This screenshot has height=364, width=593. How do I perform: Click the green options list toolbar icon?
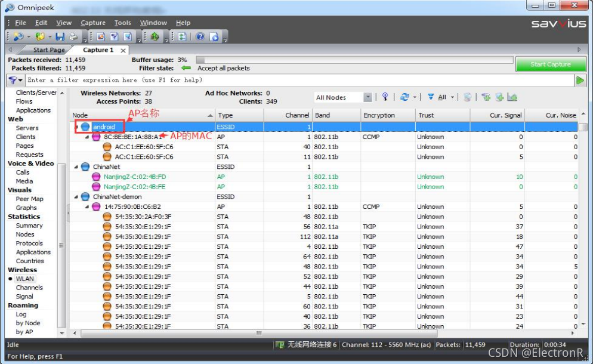pyautogui.click(x=182, y=37)
